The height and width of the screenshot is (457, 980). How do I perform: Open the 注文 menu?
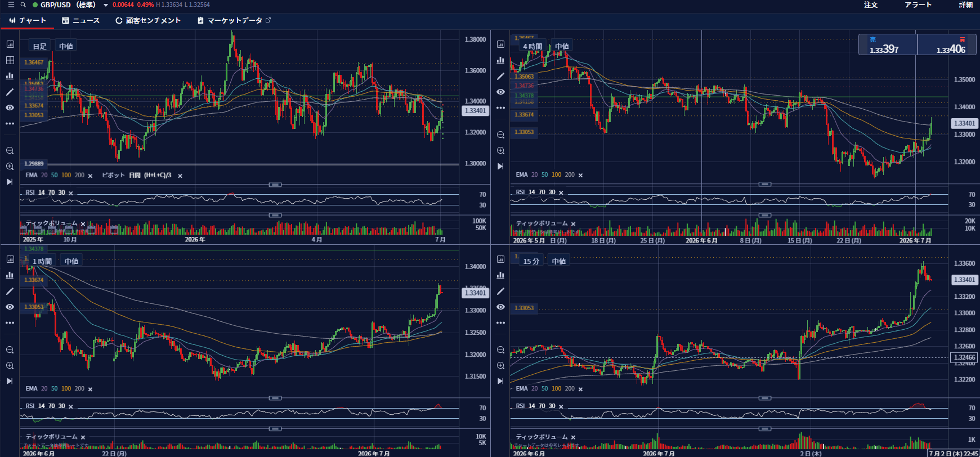coord(871,5)
